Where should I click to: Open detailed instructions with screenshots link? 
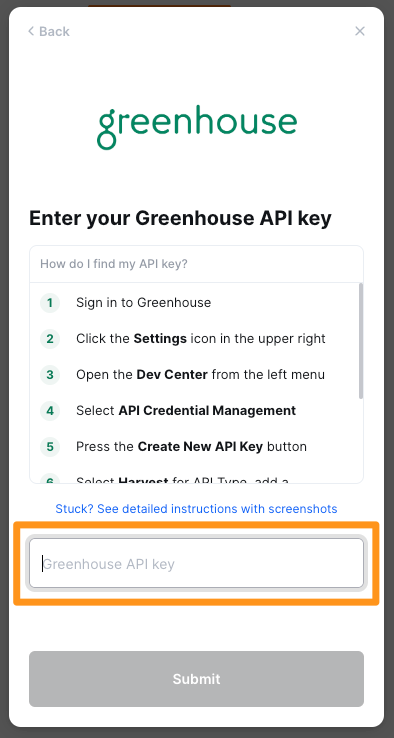coord(196,509)
